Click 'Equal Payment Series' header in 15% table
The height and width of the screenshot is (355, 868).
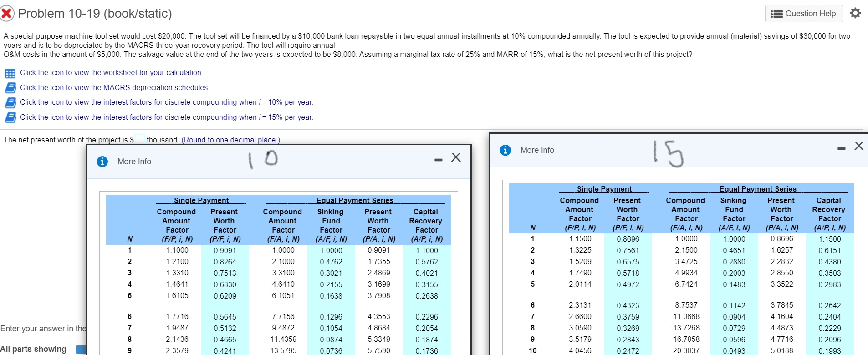(758, 189)
